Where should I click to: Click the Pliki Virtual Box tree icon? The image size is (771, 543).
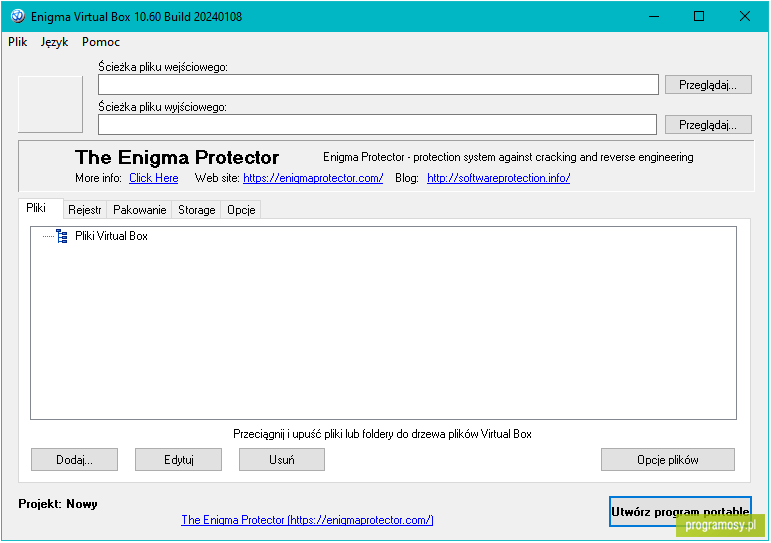(62, 236)
